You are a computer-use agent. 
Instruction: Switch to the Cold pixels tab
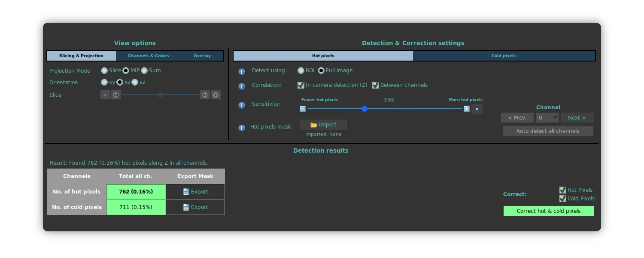(504, 56)
